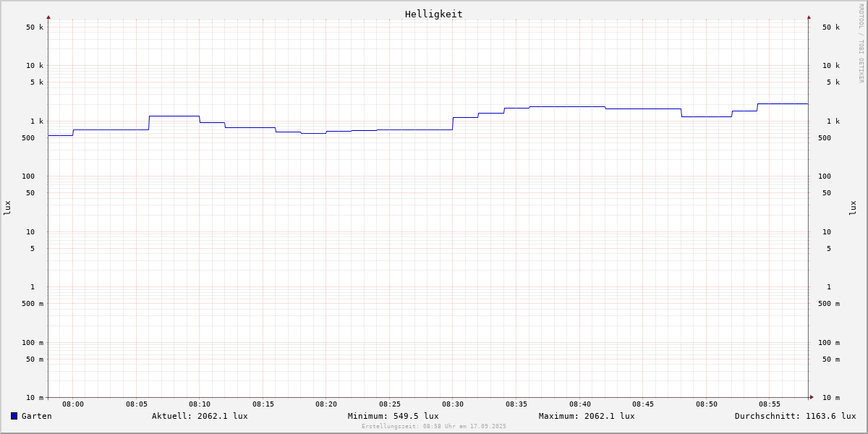This screenshot has height=434, width=868.
Task: Select the Minimum 549.5 lux value
Action: 393,416
